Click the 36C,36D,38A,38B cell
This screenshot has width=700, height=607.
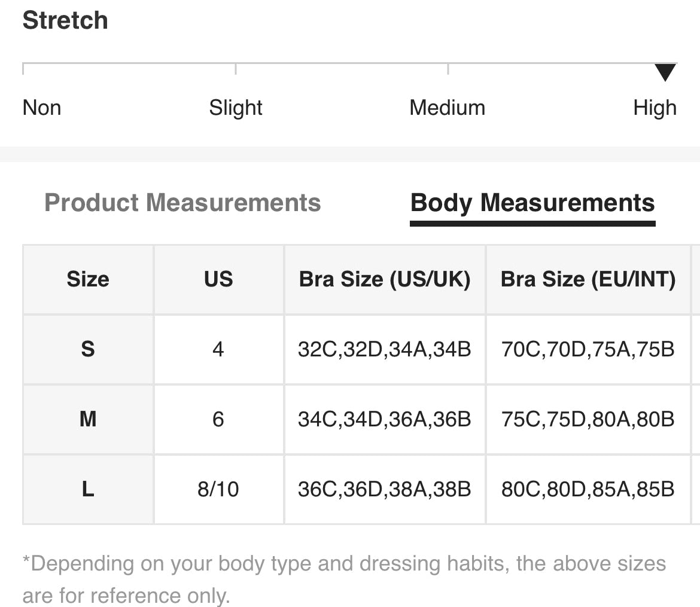coord(385,490)
